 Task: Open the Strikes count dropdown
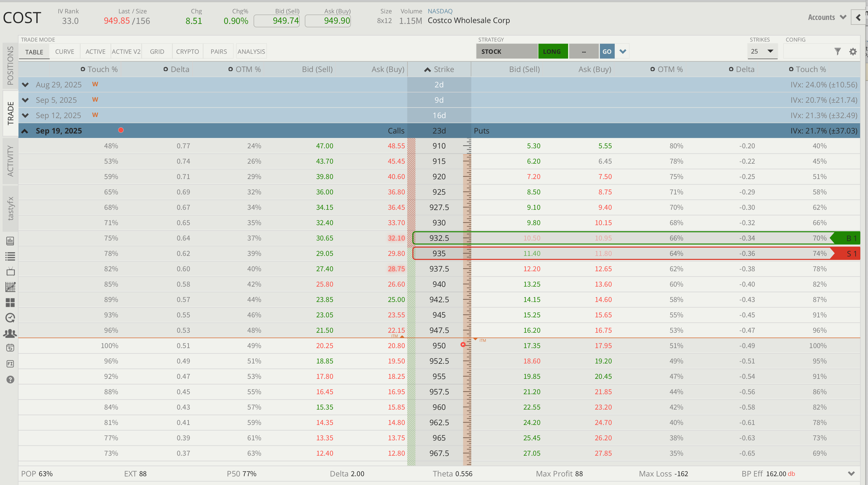click(762, 52)
